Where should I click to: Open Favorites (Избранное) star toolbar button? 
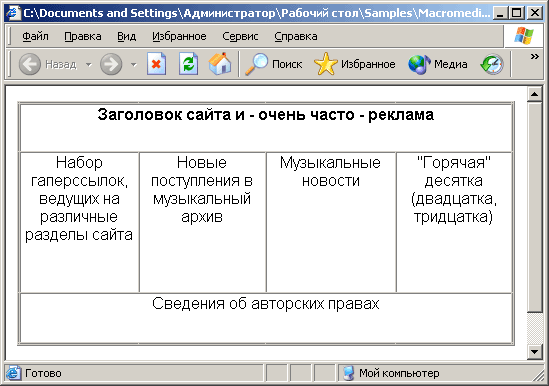(x=355, y=64)
